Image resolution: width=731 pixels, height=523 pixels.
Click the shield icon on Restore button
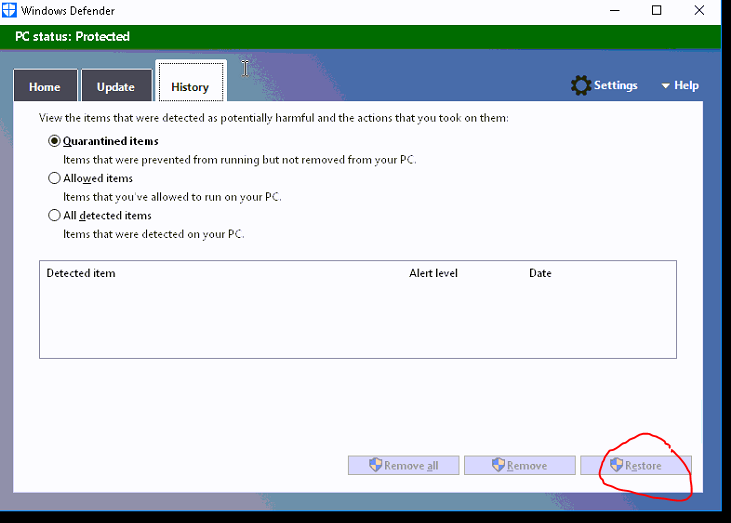[616, 465]
